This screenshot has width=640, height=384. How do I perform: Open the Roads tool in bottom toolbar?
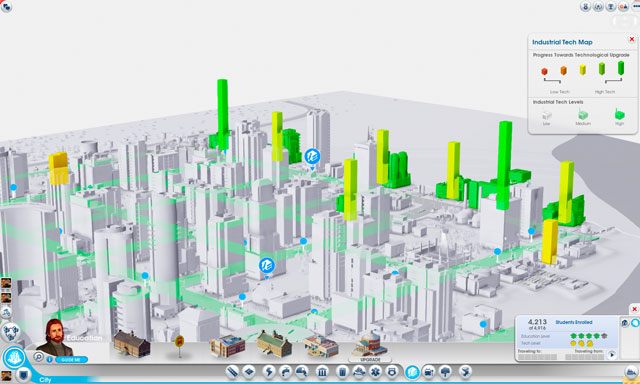[x=233, y=372]
